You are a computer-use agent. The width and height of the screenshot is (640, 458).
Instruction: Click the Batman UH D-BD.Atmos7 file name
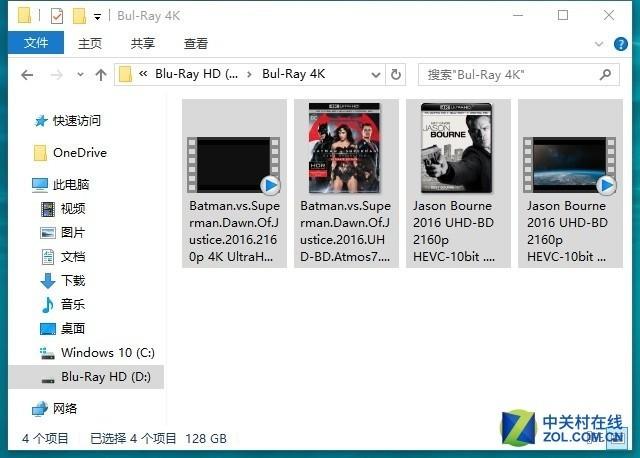click(346, 231)
